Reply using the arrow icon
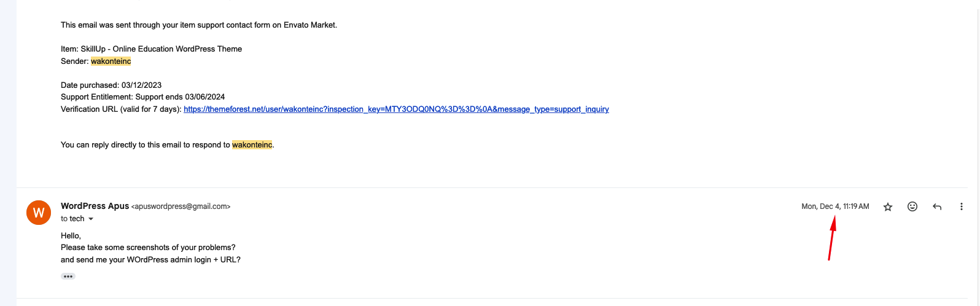Viewport: 980px width, 306px height. click(x=937, y=206)
